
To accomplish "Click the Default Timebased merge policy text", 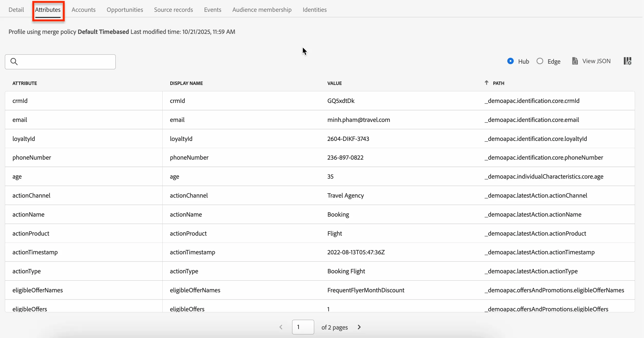I will [103, 32].
